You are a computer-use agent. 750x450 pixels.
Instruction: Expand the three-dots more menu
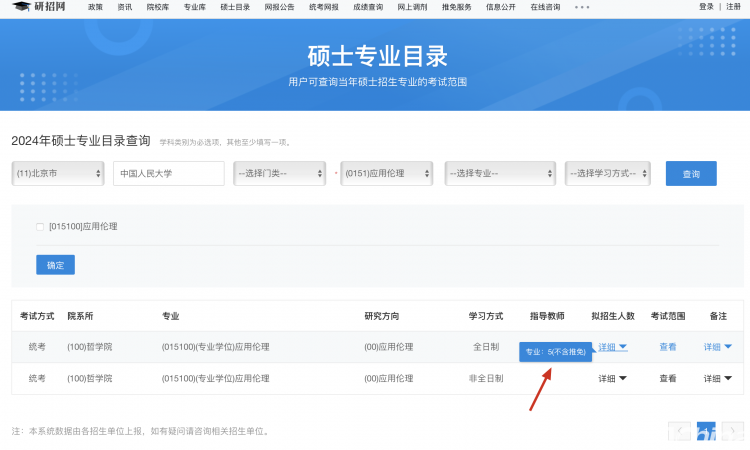582,7
